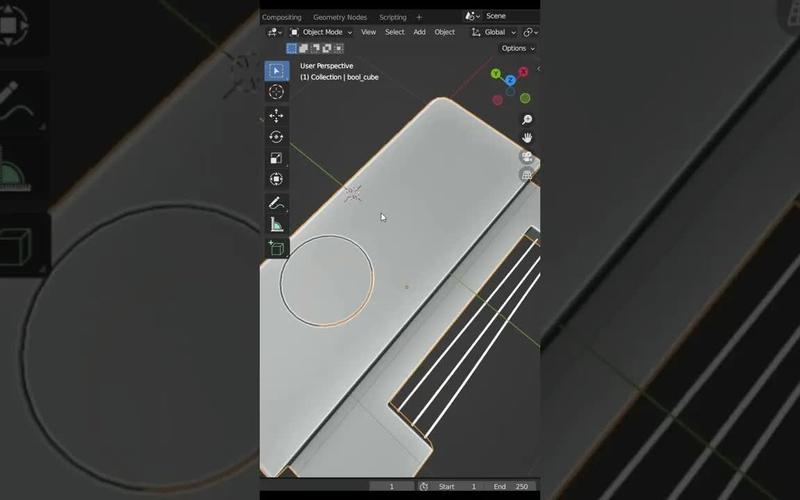Set selection mode to Extend

(303, 48)
